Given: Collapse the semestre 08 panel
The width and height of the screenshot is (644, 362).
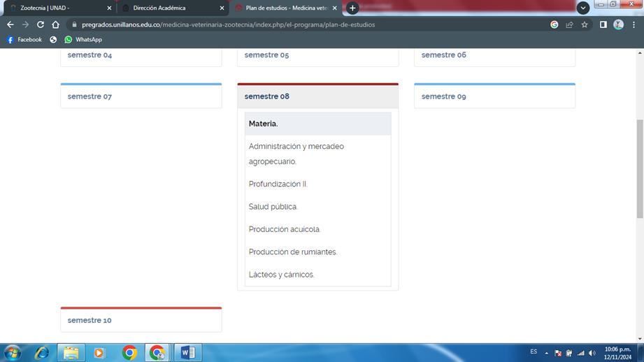Looking at the screenshot, I should [x=266, y=96].
